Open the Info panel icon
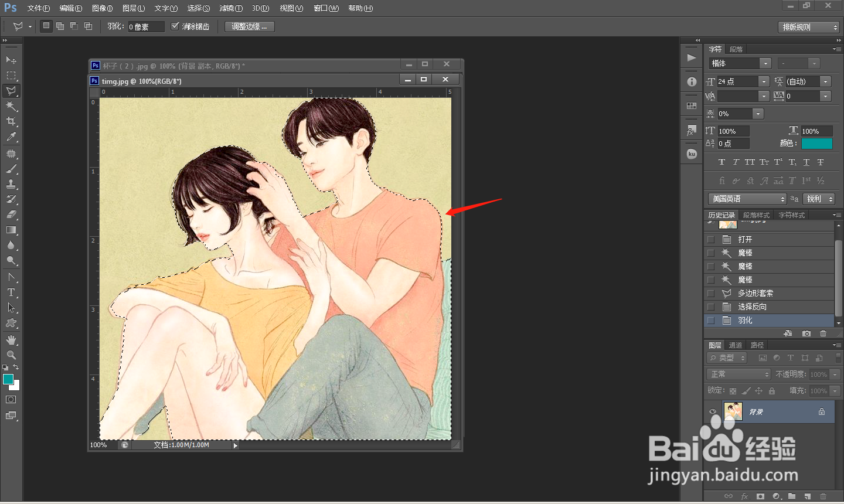 pyautogui.click(x=692, y=81)
